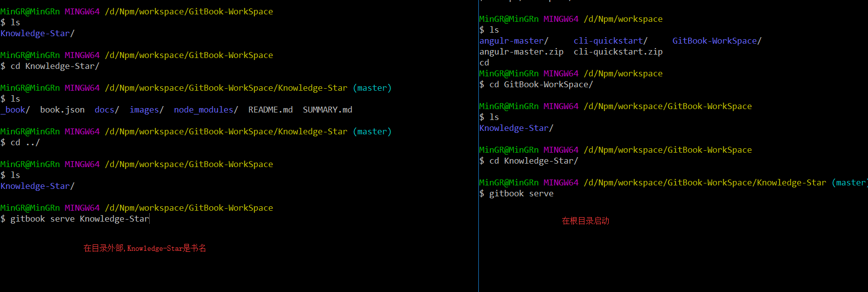The image size is (868, 292).
Task: Click the node_modules/ directory entry
Action: (206, 110)
